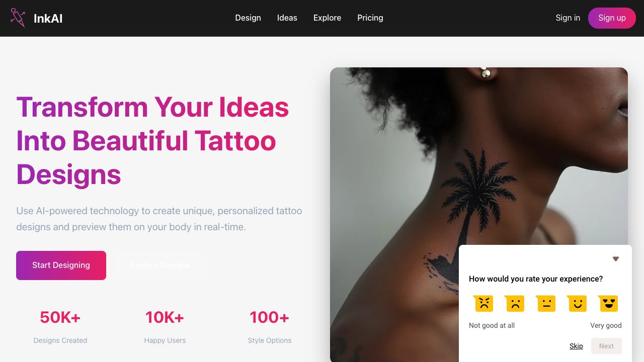Select the sad frowning face rating

click(514, 303)
